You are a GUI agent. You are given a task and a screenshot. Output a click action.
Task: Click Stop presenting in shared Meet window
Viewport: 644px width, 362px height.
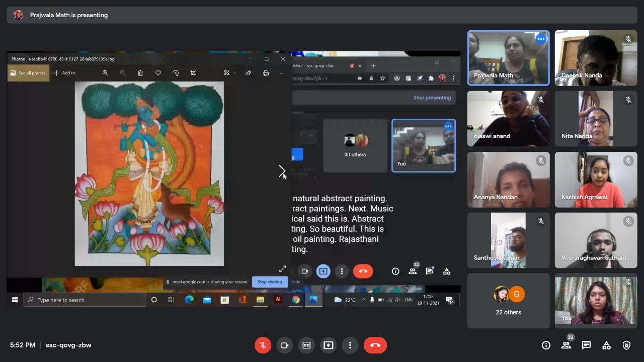pyautogui.click(x=432, y=98)
